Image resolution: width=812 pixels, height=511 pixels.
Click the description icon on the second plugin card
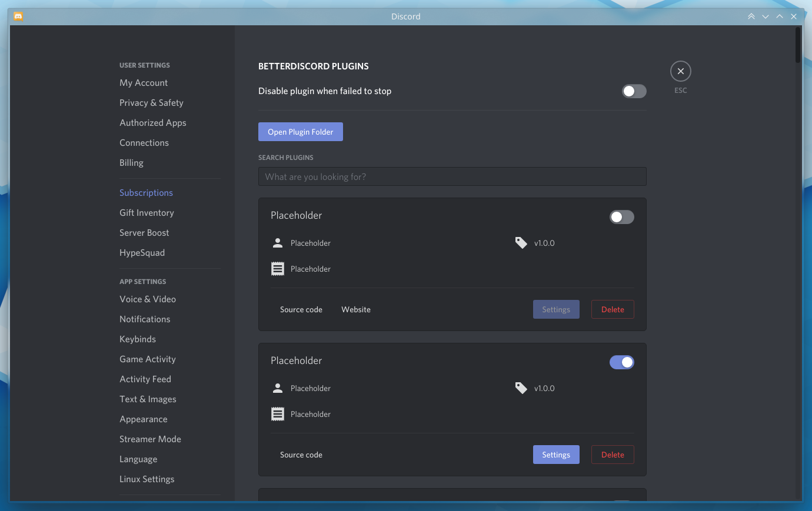pyautogui.click(x=277, y=413)
